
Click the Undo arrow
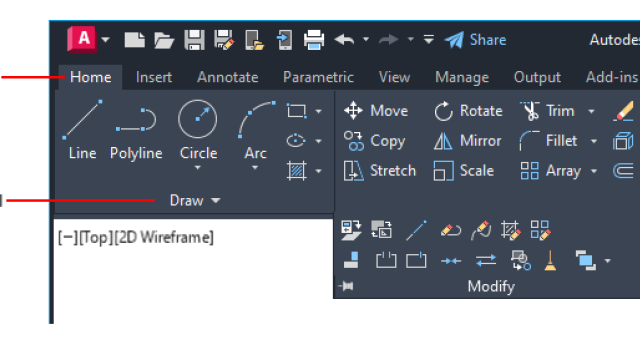point(344,40)
